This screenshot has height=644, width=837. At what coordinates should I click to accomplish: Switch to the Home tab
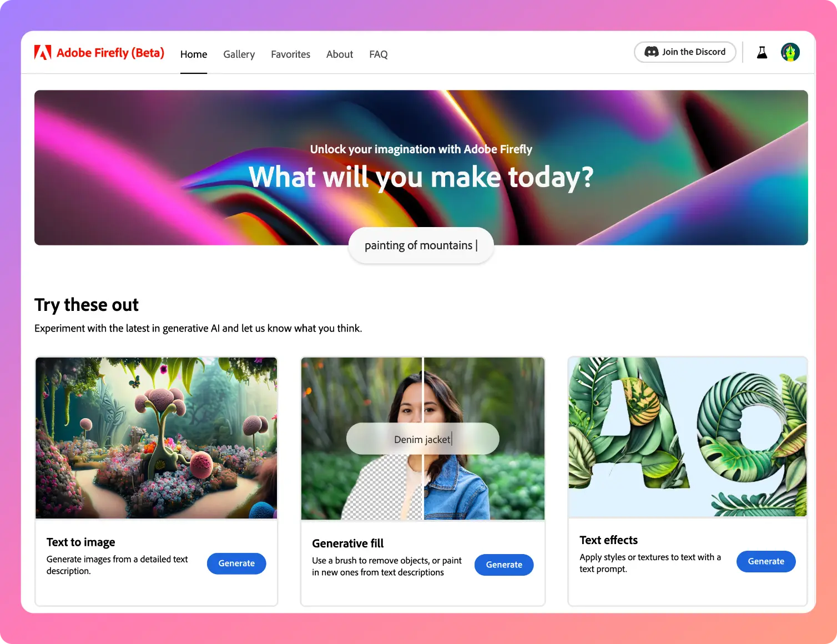coord(194,54)
